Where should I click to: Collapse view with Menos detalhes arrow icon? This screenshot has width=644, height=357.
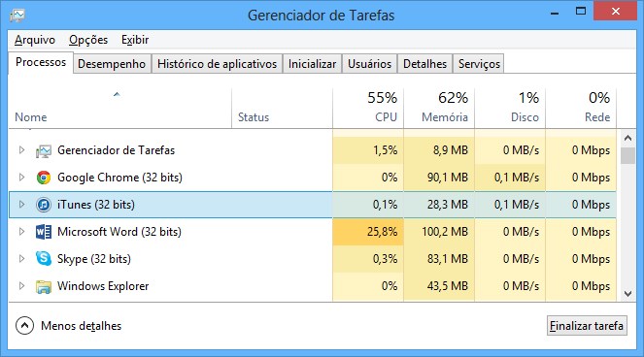(x=24, y=326)
